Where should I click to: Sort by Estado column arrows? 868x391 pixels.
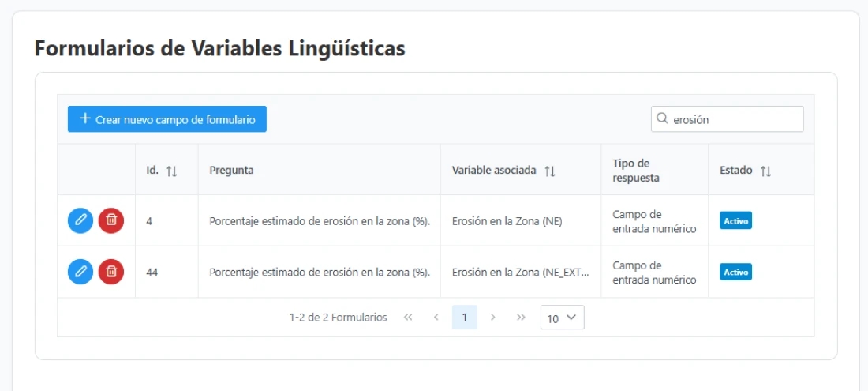[x=765, y=171]
